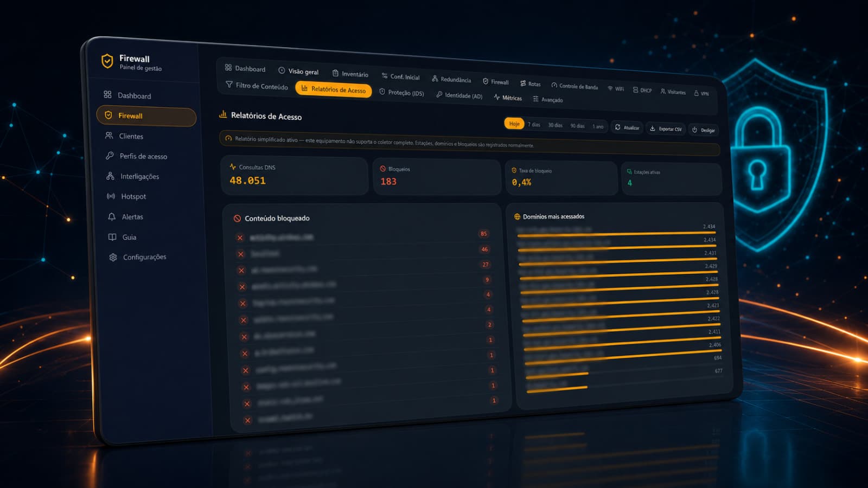Click the red X in the row counting 85
868x488 pixels.
point(240,237)
